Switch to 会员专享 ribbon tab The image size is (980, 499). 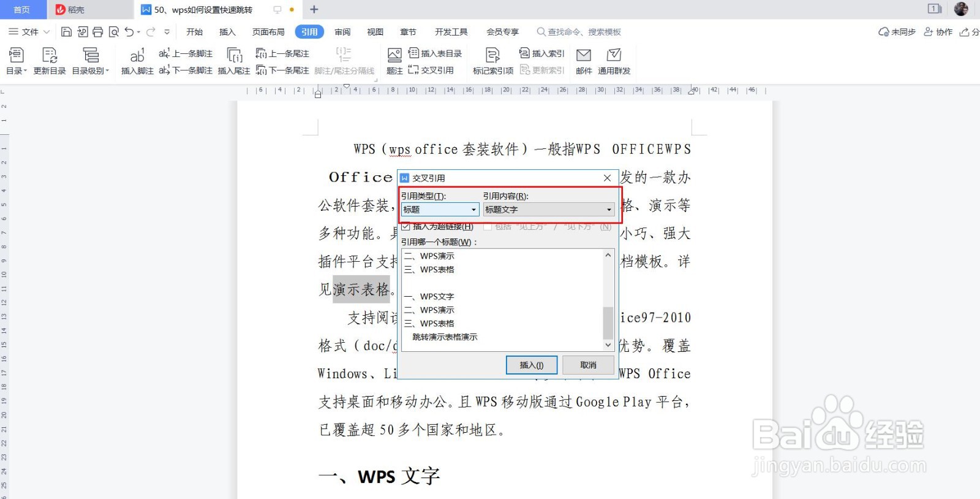click(502, 32)
